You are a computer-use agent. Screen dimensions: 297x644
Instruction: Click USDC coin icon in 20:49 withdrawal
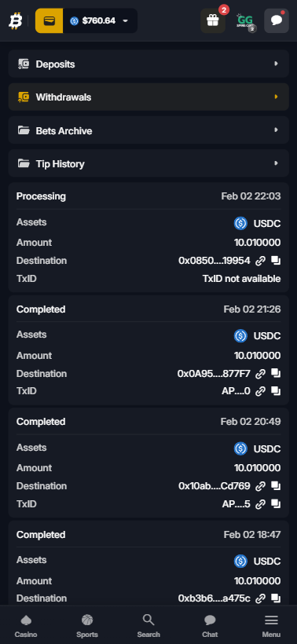[240, 448]
